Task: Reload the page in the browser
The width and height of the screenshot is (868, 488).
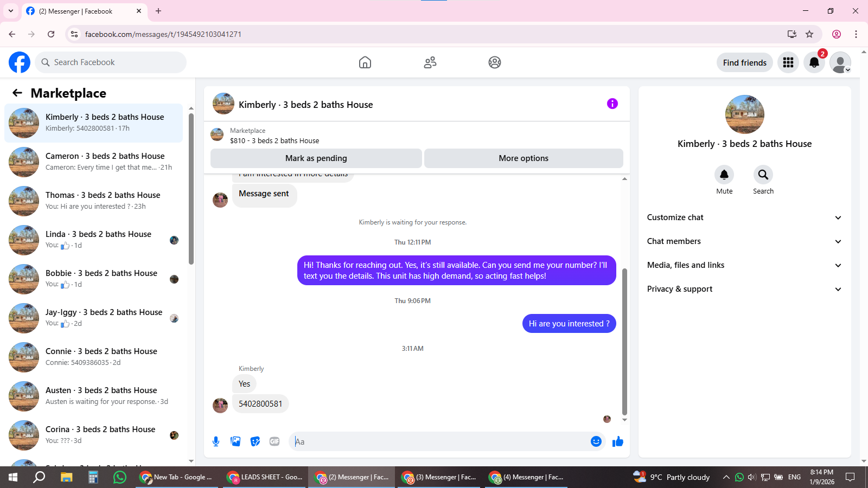Action: pos(51,34)
